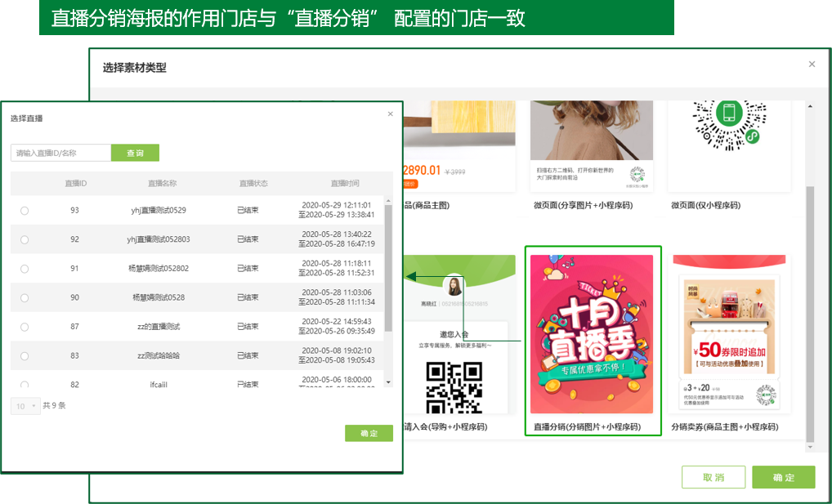832x504 pixels.
Task: Click the 请输入直播ID/名称 search field
Action: [60, 153]
